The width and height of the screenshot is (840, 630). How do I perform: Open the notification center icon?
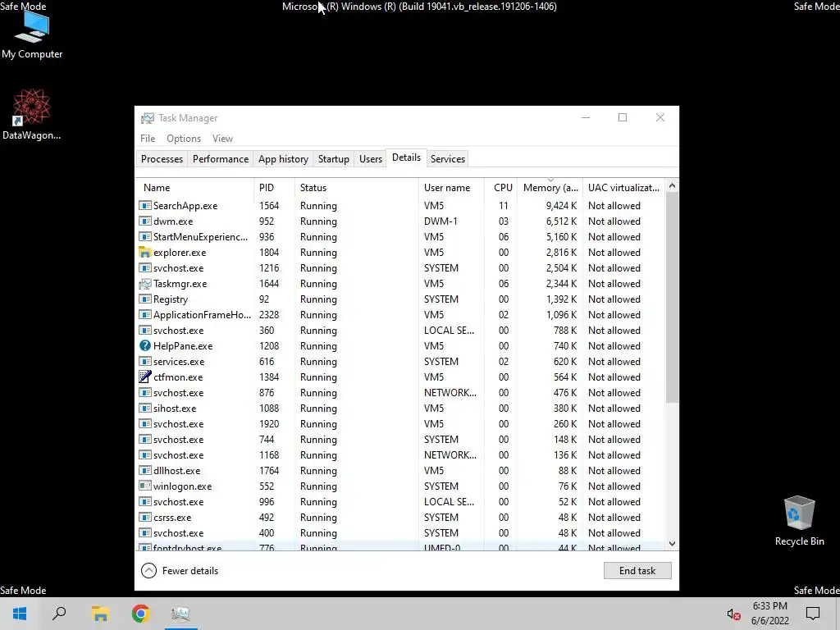[x=813, y=614]
